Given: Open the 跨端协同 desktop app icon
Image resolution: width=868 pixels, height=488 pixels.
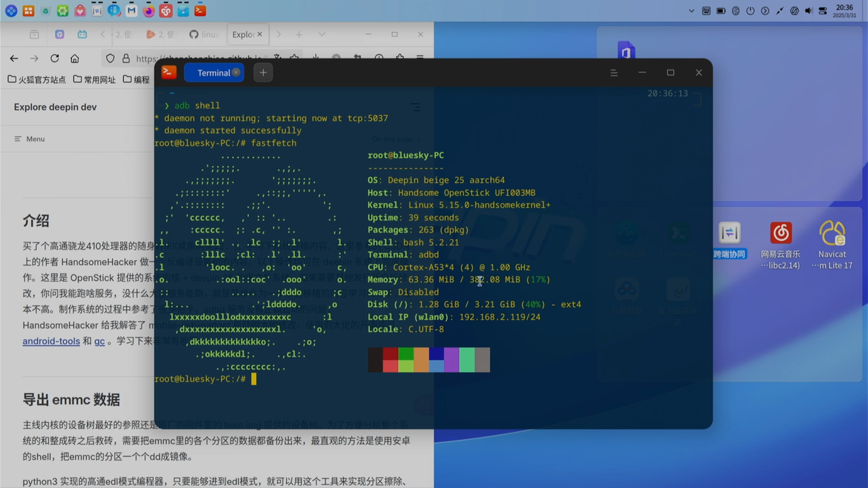Looking at the screenshot, I should 730,240.
